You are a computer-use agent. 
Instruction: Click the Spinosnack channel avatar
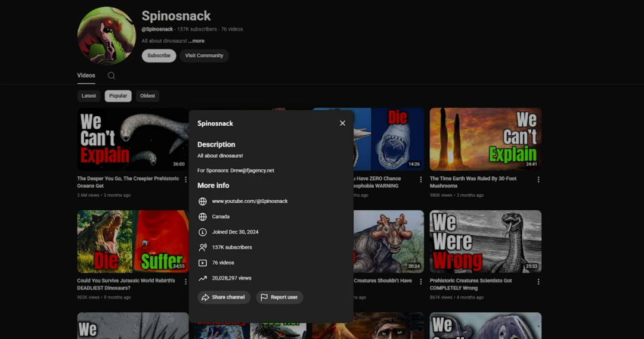(106, 36)
